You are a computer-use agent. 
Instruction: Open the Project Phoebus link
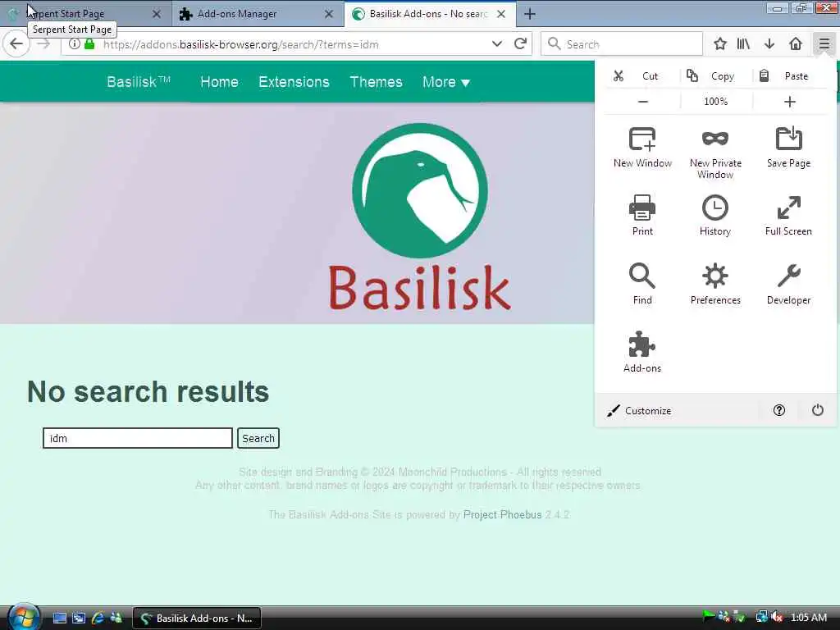click(503, 515)
